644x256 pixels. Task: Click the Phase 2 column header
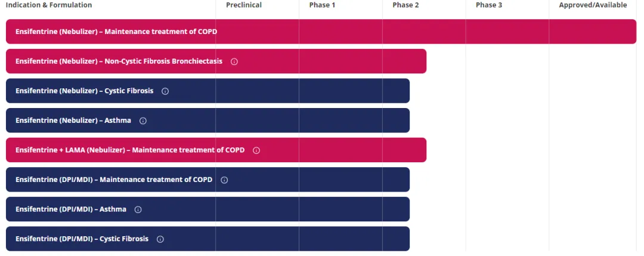405,5
